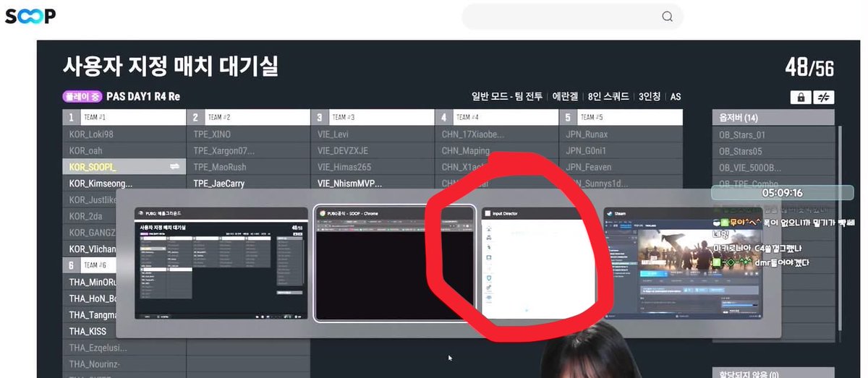The width and height of the screenshot is (868, 378).
Task: Click the 에란겔 map label
Action: [x=566, y=97]
